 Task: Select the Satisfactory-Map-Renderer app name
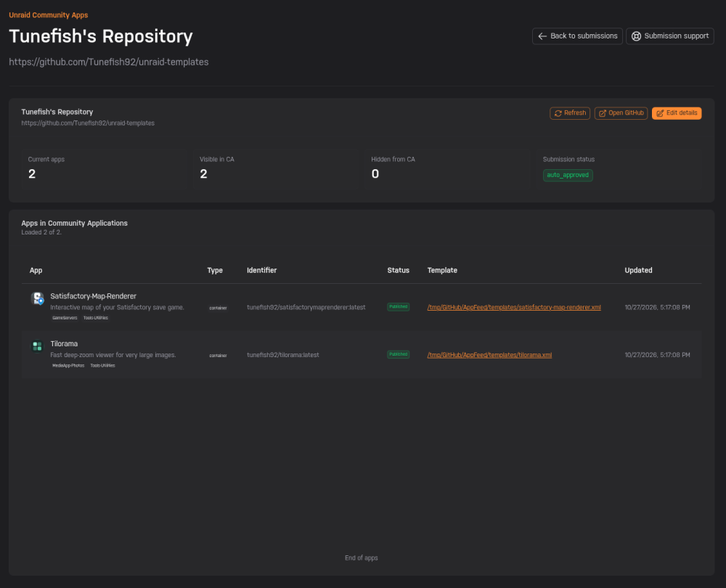(x=93, y=296)
